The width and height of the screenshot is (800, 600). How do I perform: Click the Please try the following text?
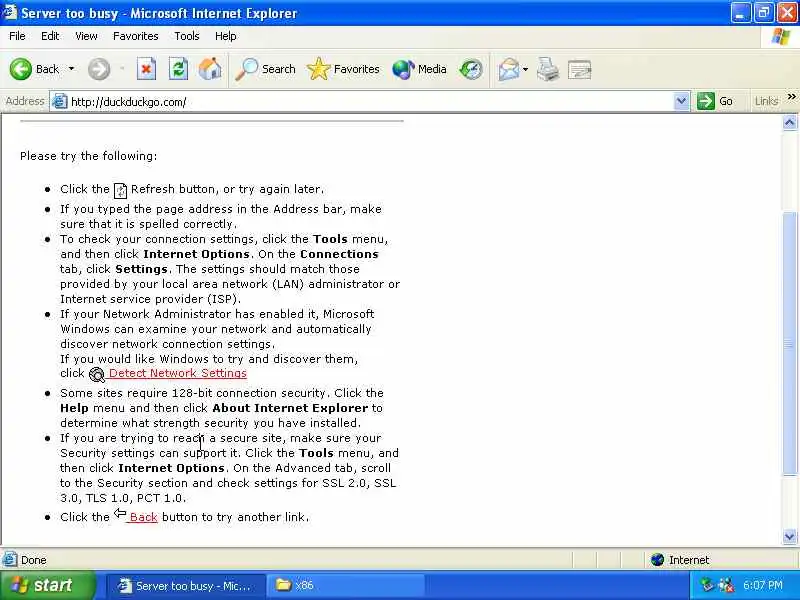click(x=89, y=156)
